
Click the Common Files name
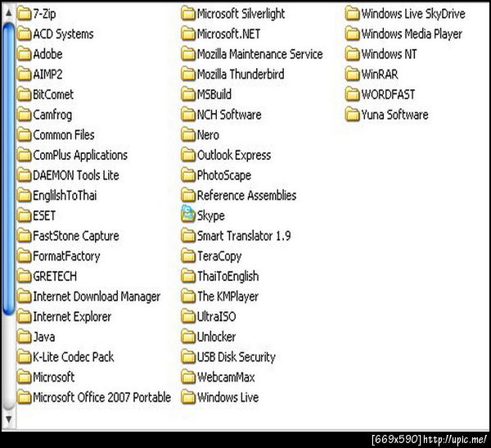[64, 135]
